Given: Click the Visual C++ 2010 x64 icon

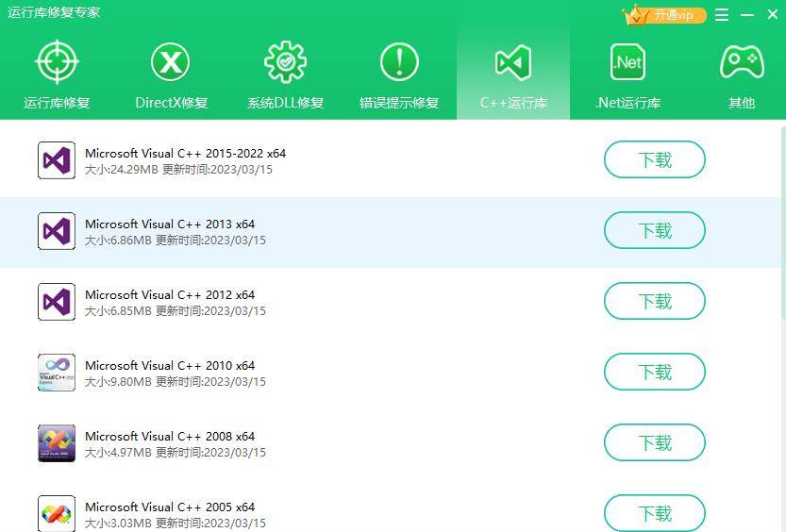Looking at the screenshot, I should tap(57, 373).
